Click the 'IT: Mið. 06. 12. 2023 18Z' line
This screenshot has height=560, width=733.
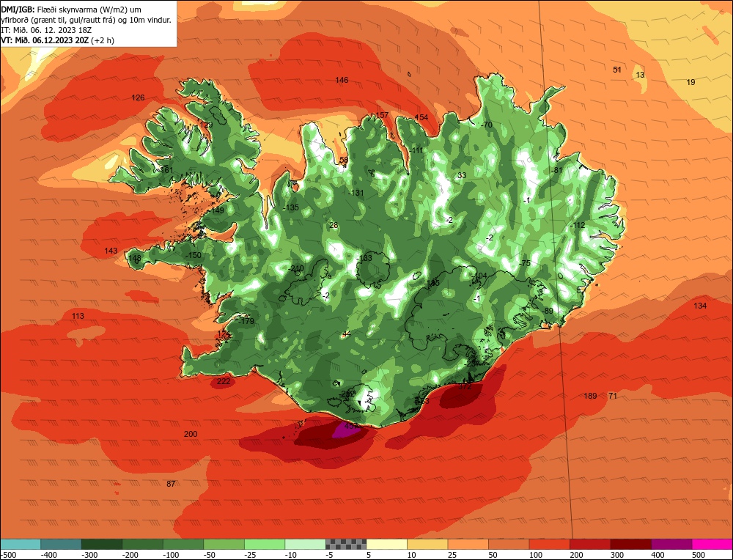point(46,30)
